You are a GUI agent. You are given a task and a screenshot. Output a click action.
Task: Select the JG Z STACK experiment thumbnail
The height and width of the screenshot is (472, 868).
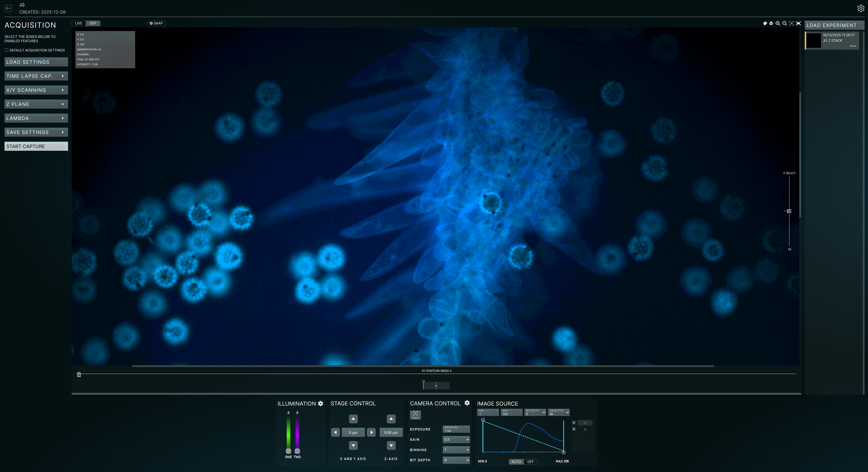(x=813, y=40)
